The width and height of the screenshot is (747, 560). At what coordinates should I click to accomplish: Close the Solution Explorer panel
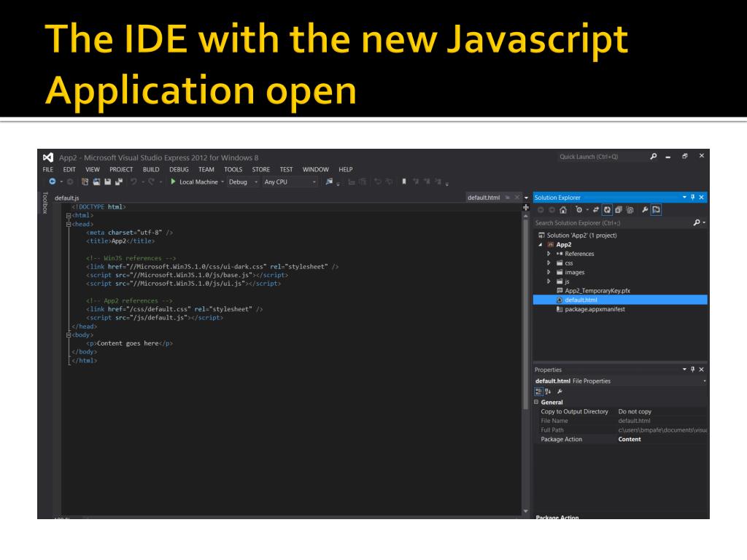701,197
